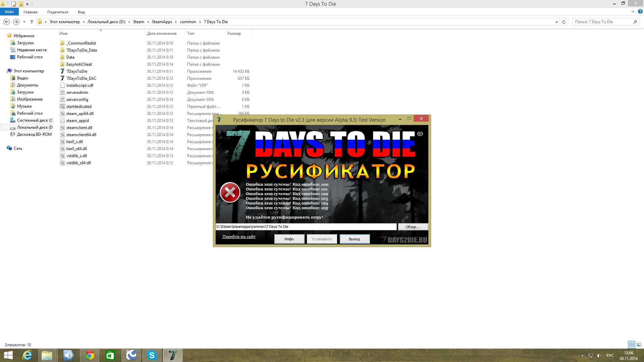Expand the ribbon with the chevron
The width and height of the screenshot is (644, 362).
point(633,11)
